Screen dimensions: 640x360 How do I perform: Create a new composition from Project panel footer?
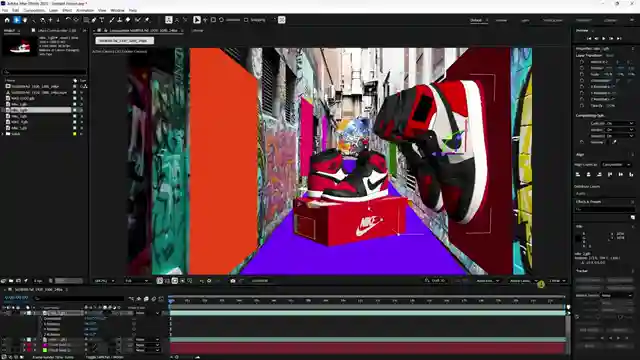click(18, 281)
